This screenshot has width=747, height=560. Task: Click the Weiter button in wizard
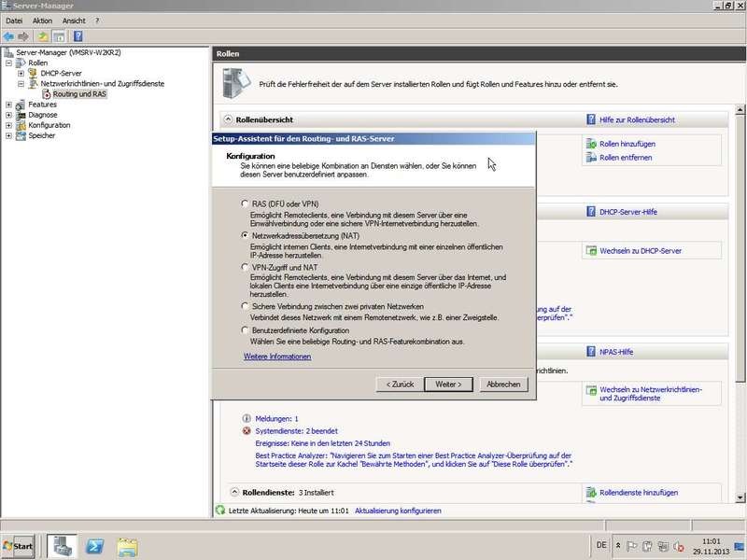(448, 385)
